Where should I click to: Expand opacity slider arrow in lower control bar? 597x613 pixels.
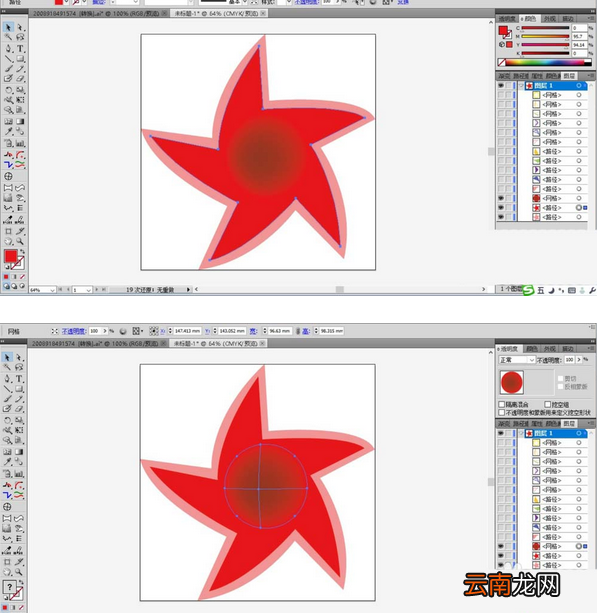(105, 331)
